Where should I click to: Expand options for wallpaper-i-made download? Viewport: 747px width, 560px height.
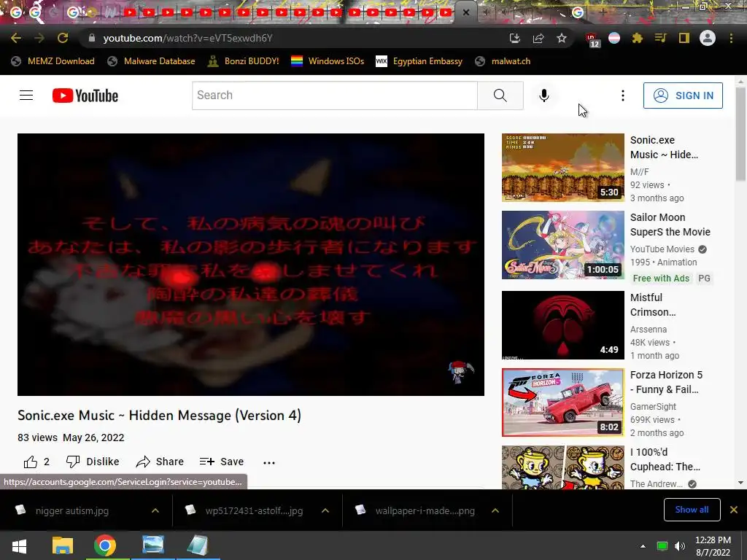tap(495, 510)
